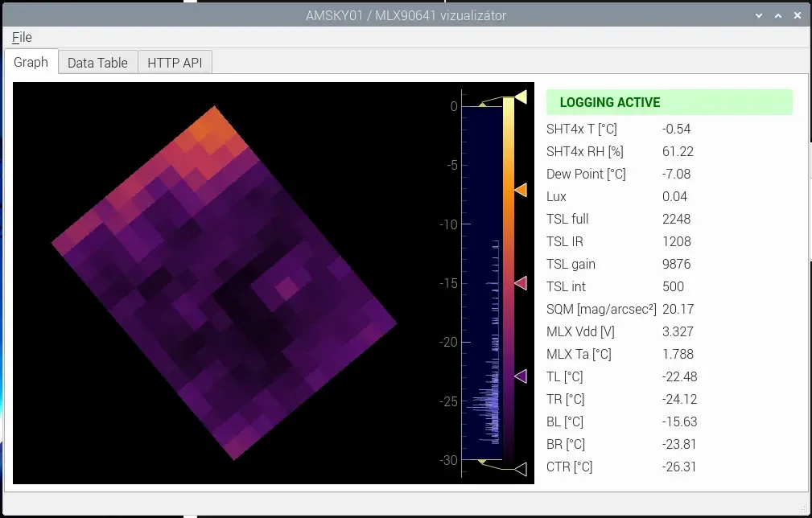
Task: Click the MLX Vdd [V] label
Action: [x=580, y=331]
